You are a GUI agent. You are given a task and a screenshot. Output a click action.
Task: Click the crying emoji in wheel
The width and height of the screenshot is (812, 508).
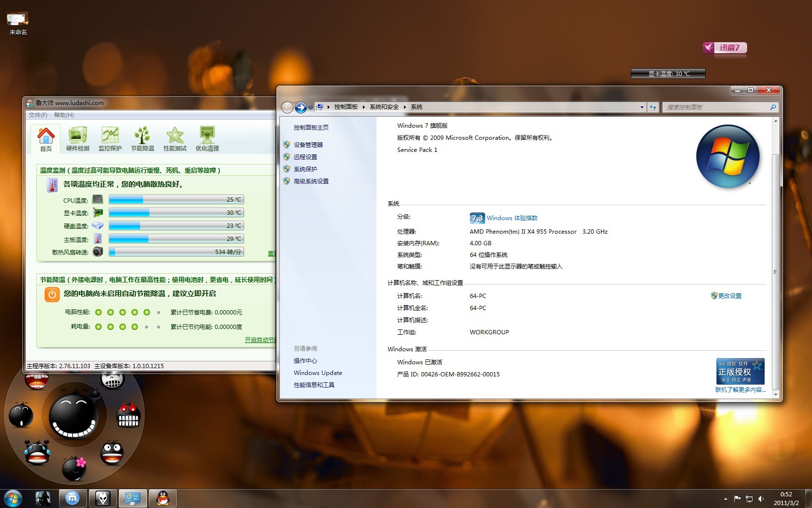[37, 453]
